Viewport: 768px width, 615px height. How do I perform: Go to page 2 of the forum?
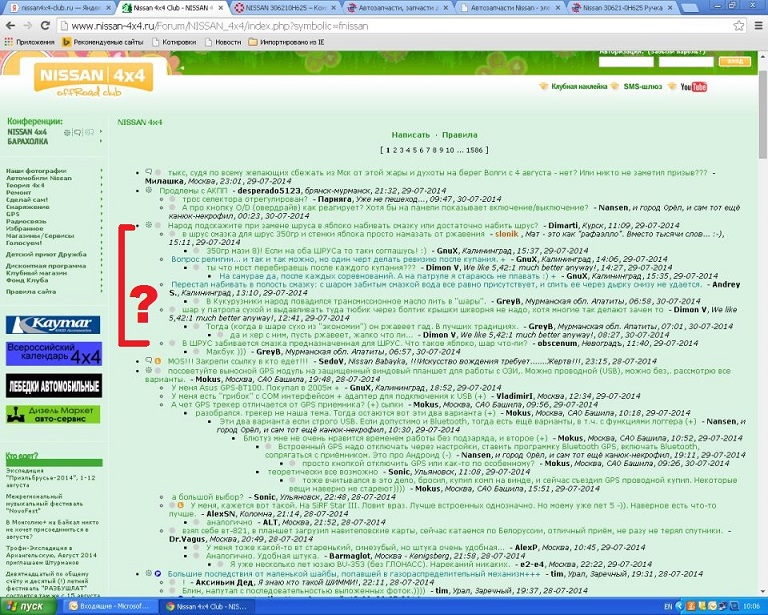(x=395, y=150)
